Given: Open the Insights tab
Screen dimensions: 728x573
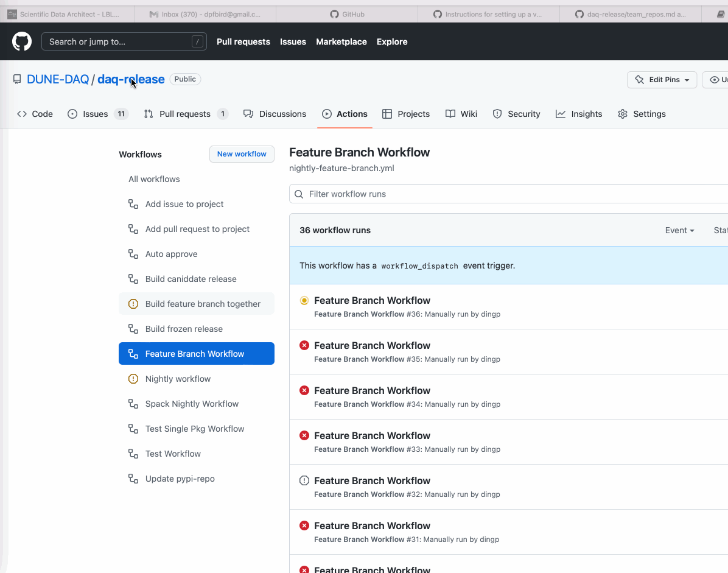Looking at the screenshot, I should (579, 114).
